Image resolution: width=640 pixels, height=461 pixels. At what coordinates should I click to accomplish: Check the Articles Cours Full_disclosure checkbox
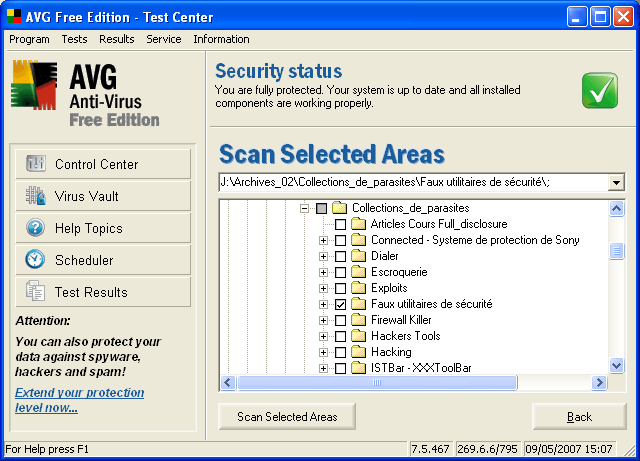[340, 224]
